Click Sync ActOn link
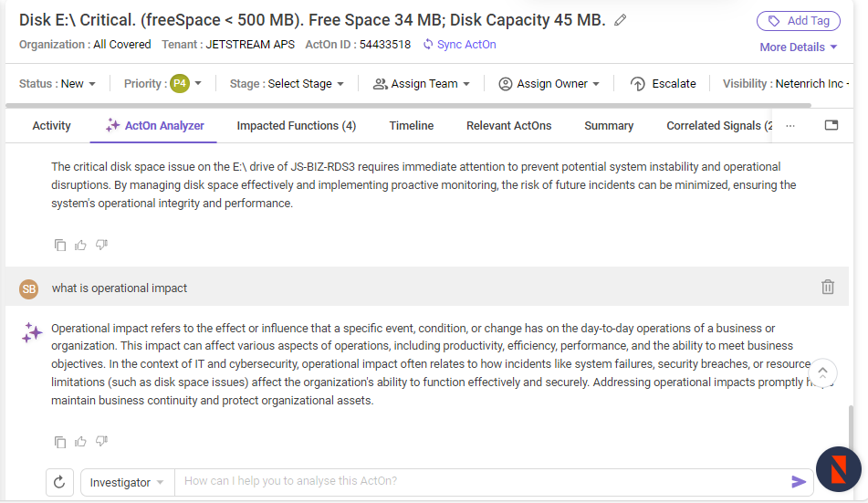Screen dimensions: 868x503 click(x=459, y=45)
